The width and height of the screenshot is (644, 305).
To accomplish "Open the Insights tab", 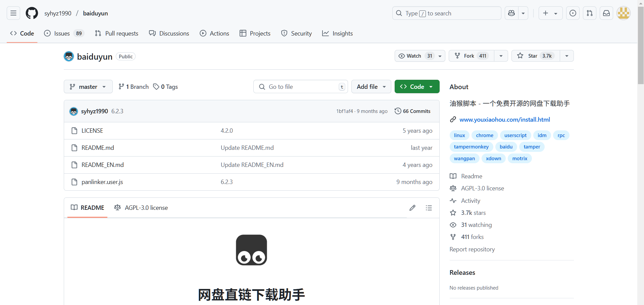I will pyautogui.click(x=338, y=33).
